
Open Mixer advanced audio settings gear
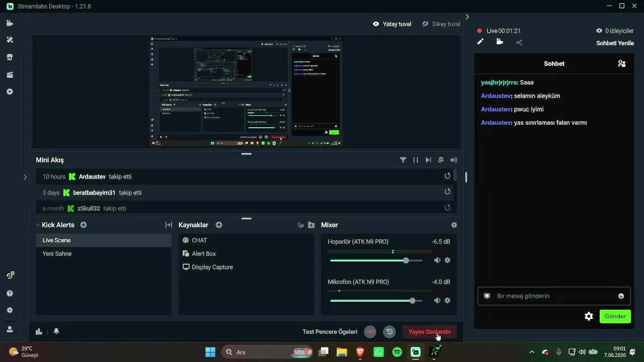coord(454,225)
